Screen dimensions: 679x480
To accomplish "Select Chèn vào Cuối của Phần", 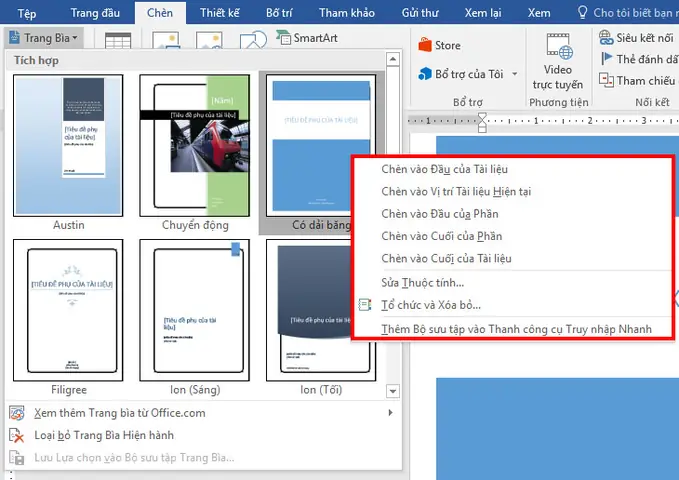I will (441, 236).
